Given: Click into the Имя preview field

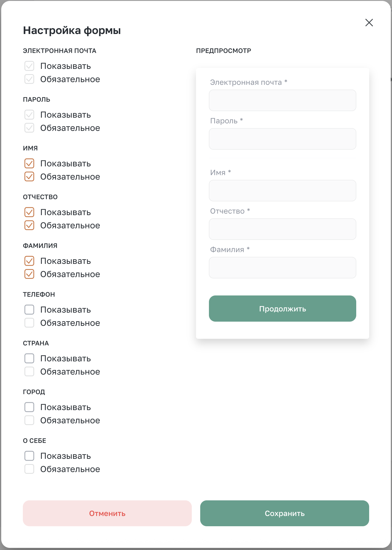Looking at the screenshot, I should [x=282, y=191].
